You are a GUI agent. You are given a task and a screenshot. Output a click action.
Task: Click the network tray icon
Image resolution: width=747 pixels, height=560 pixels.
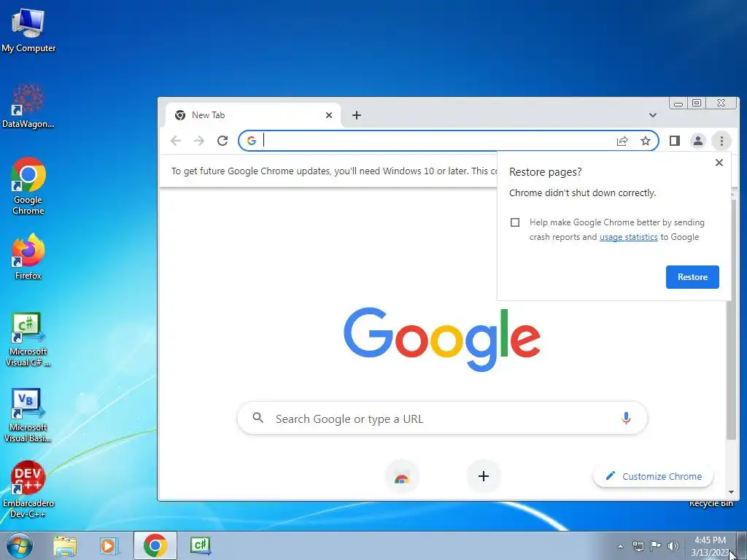click(638, 546)
